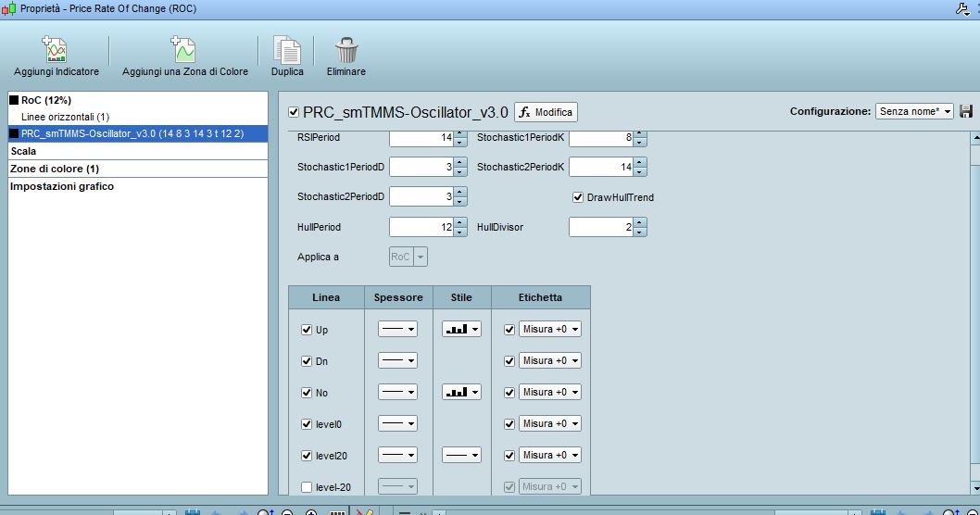Increase the HullPeriod value with up arrow
Image resolution: width=980 pixels, height=515 pixels.
tap(460, 222)
